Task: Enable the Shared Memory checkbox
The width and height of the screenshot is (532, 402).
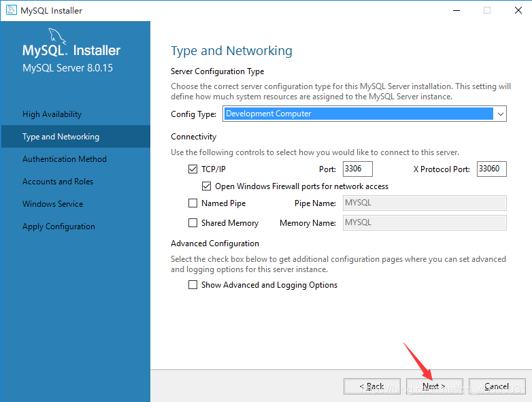Action: pyautogui.click(x=193, y=222)
